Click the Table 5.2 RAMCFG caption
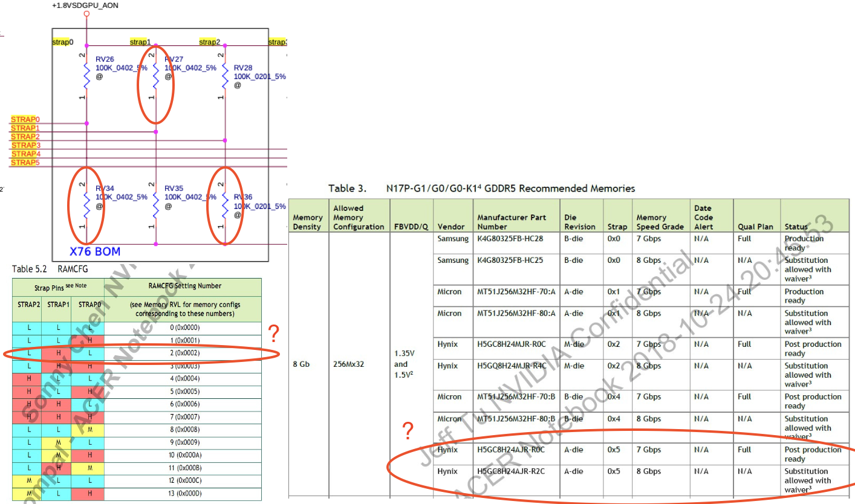Screen dimensions: 855x504 pos(50,268)
